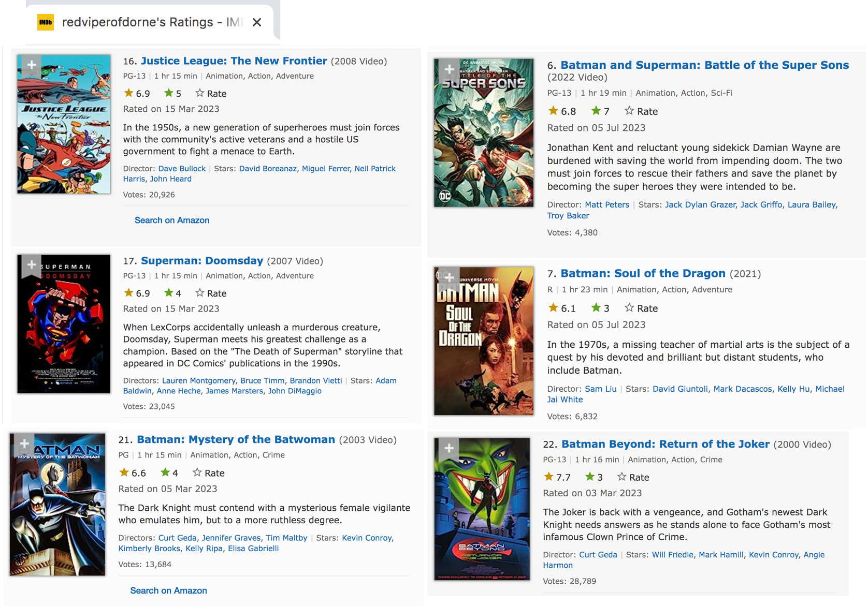Open Mark Dacascos actor link
The width and height of the screenshot is (868, 606).
(x=743, y=389)
